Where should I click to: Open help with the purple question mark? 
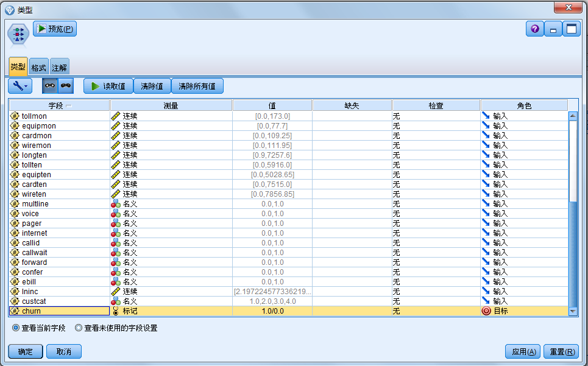pyautogui.click(x=534, y=29)
